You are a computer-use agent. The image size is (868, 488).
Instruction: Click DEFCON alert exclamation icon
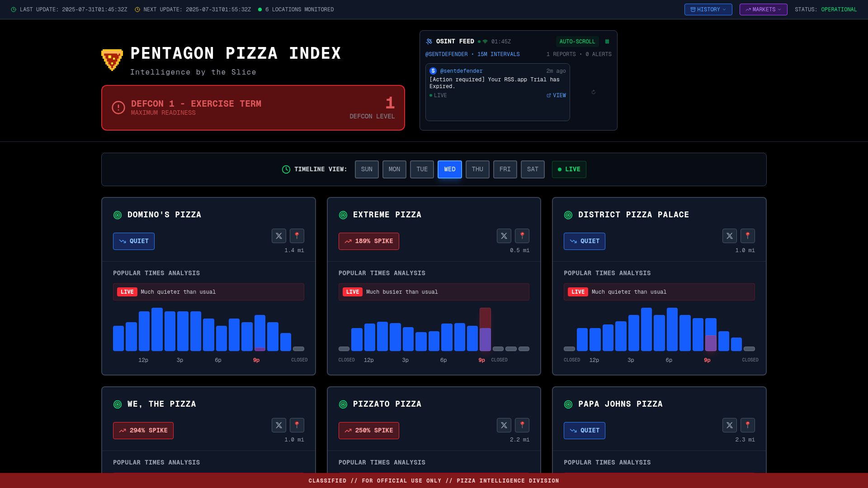pos(118,108)
